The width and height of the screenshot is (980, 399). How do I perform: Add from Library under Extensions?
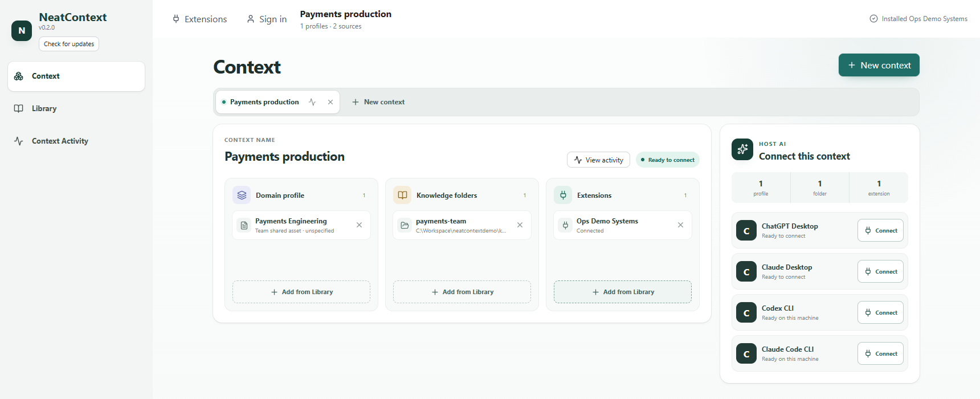623,292
